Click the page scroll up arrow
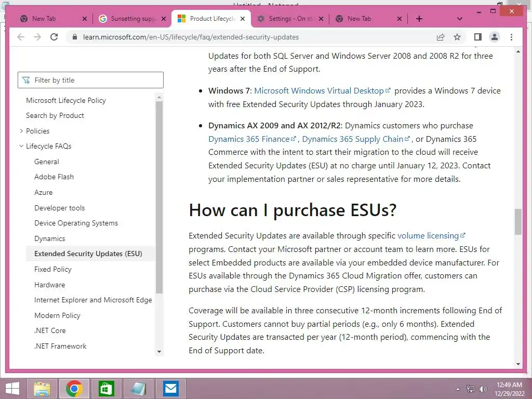The image size is (532, 399). tap(518, 51)
